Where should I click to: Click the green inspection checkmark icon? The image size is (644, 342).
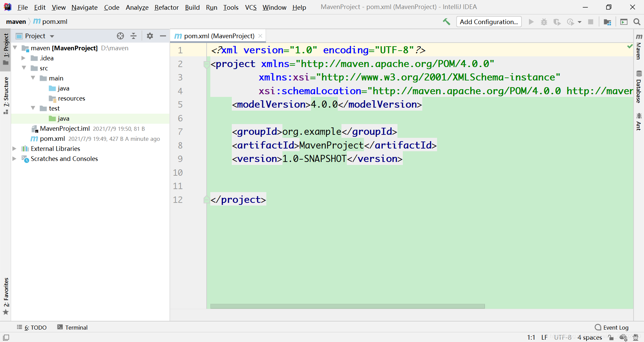coord(630,46)
